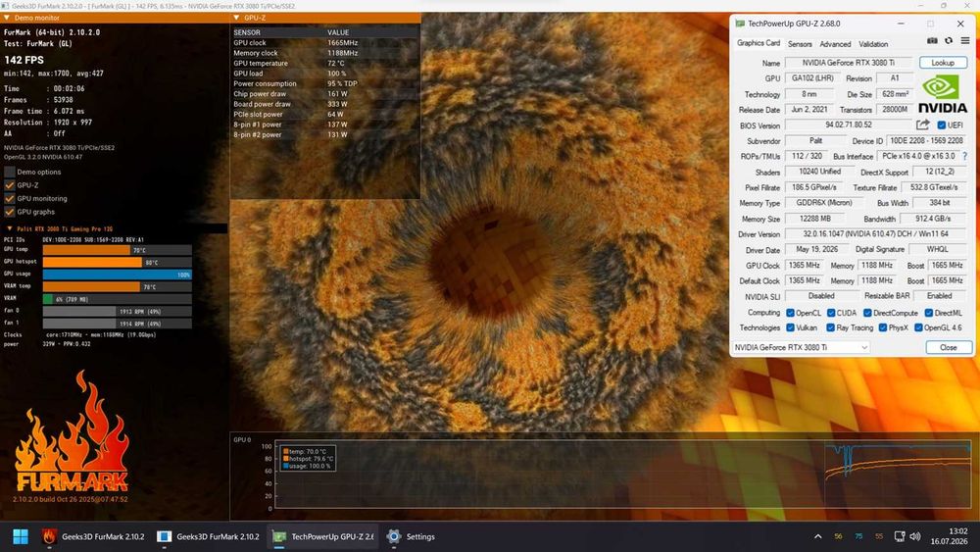Image resolution: width=980 pixels, height=552 pixels.
Task: Open the GPU selection dropdown
Action: pyautogui.click(x=801, y=347)
